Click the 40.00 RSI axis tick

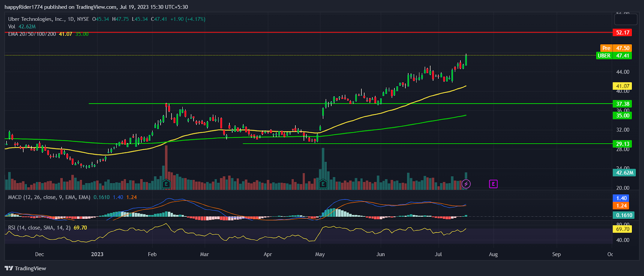click(623, 240)
